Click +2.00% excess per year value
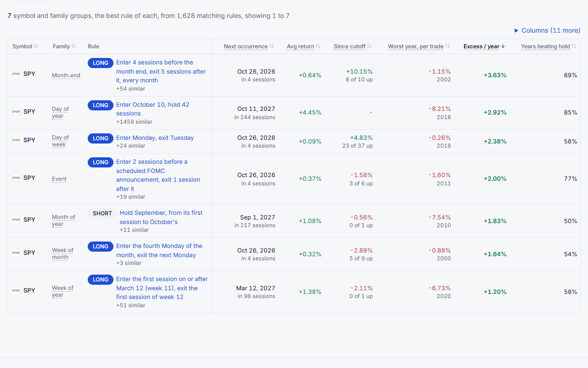 click(495, 178)
